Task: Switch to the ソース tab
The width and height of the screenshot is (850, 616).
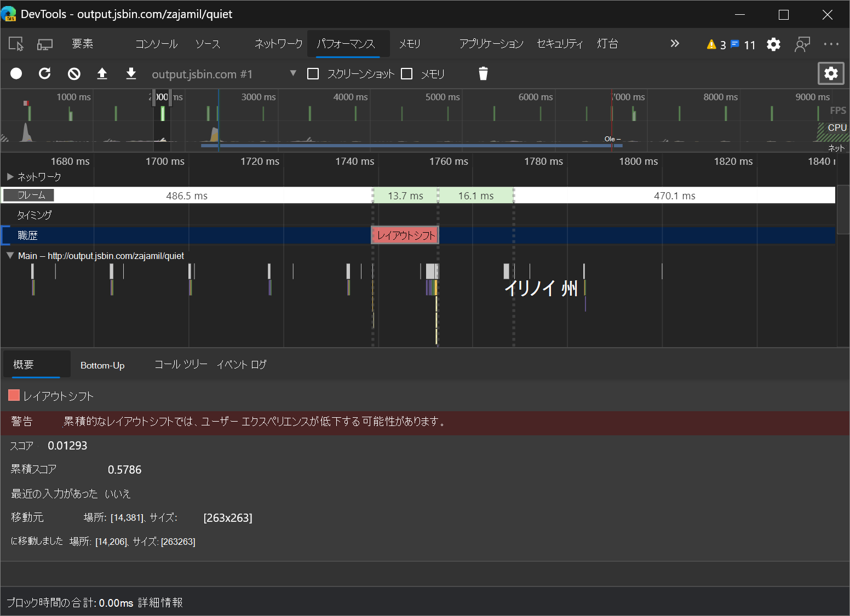Action: pyautogui.click(x=208, y=44)
